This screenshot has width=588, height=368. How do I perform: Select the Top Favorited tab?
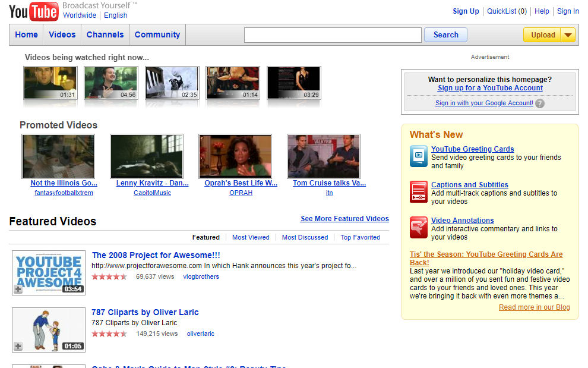360,237
